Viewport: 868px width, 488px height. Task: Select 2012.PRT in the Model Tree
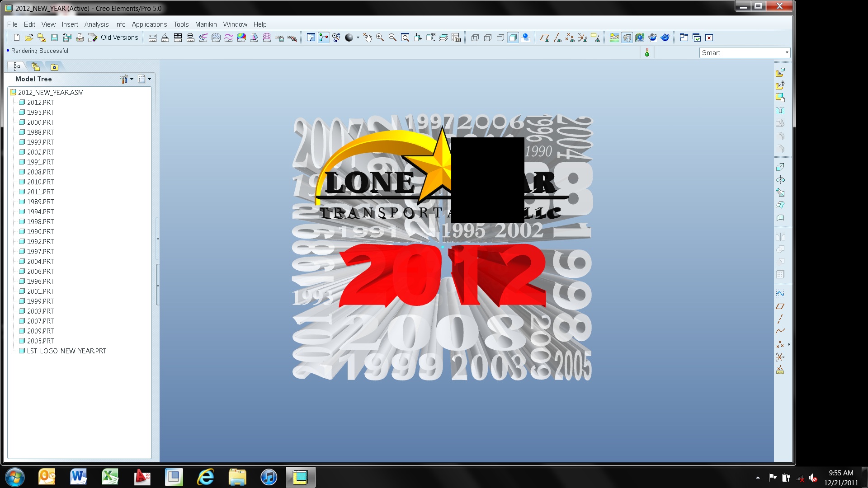pyautogui.click(x=40, y=103)
